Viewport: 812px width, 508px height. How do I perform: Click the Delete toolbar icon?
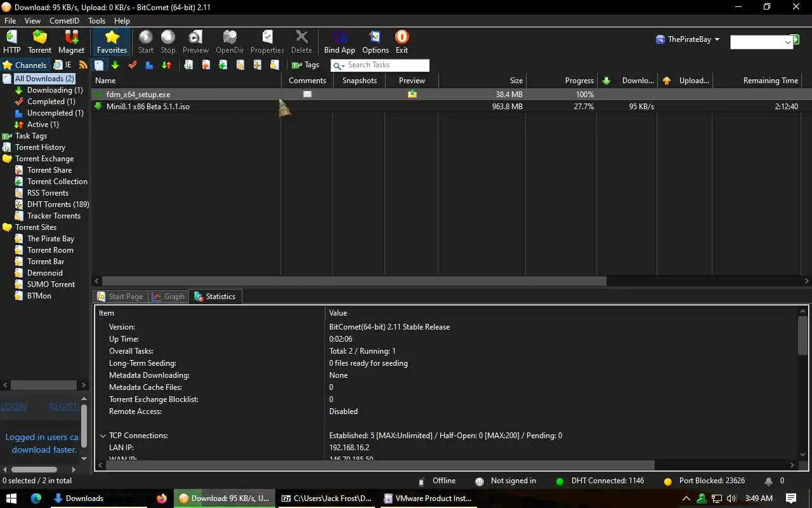pos(301,42)
